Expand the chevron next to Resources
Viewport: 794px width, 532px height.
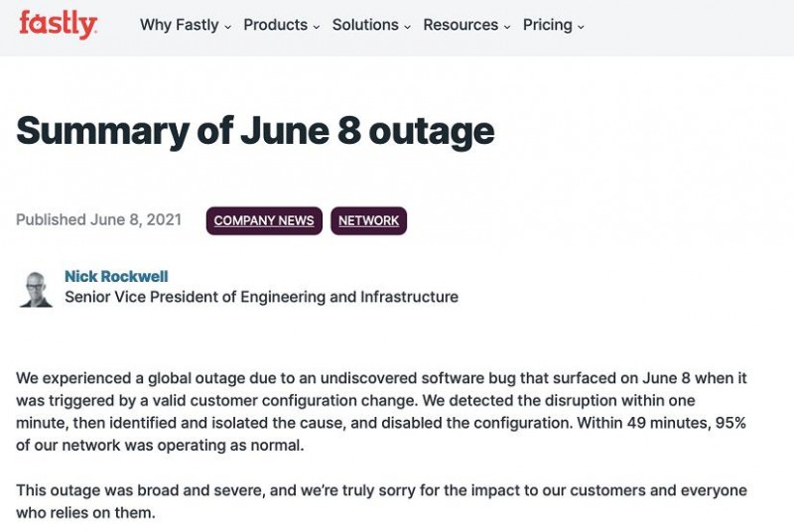click(x=506, y=27)
